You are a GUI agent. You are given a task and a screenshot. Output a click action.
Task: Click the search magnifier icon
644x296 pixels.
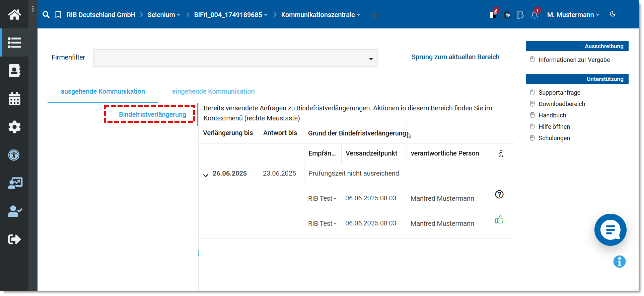tap(46, 15)
